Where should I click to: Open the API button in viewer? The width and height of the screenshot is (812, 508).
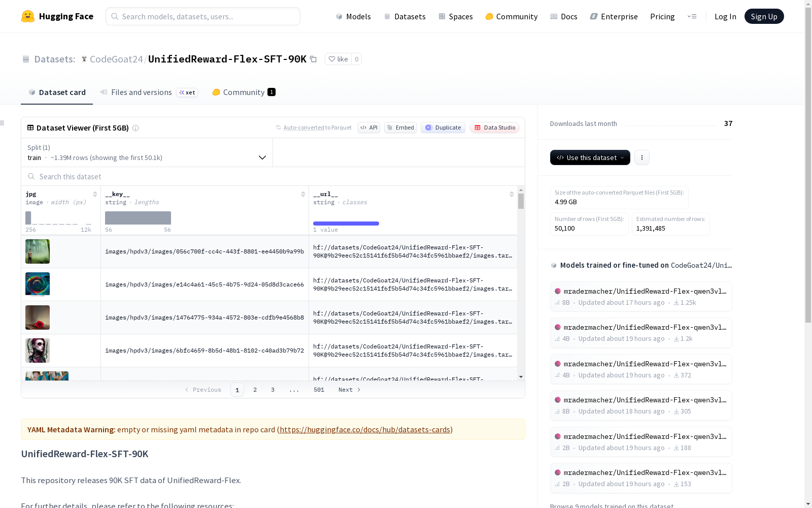[369, 128]
